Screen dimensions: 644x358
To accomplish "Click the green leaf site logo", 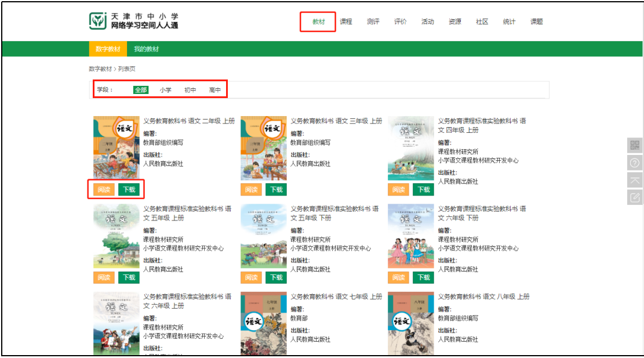I will coord(98,21).
